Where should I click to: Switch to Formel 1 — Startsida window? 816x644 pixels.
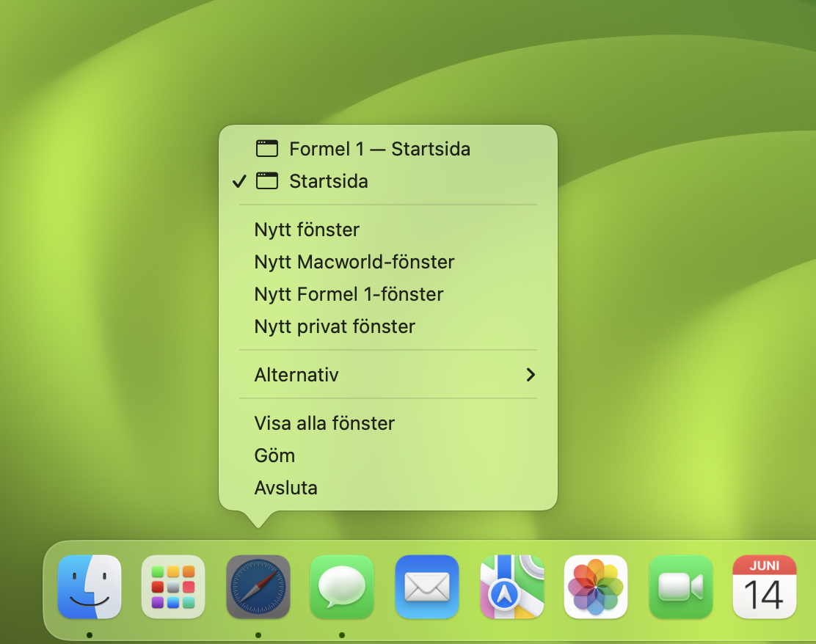click(x=379, y=149)
